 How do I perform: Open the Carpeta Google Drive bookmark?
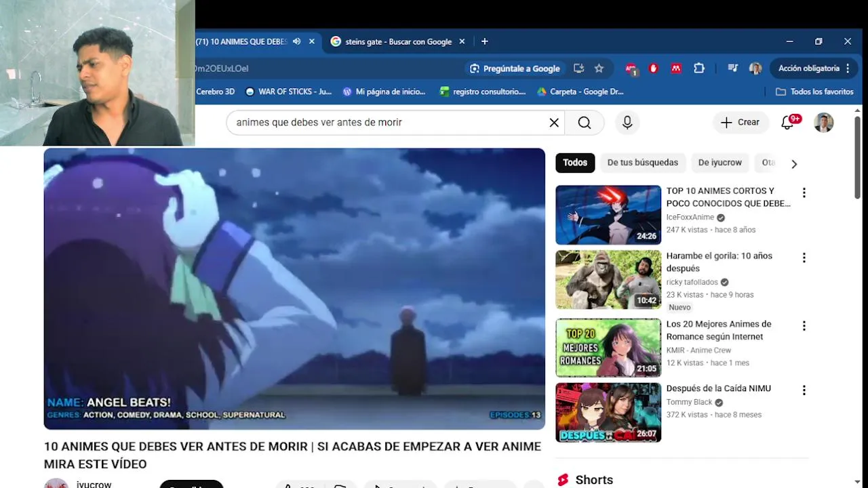click(580, 91)
